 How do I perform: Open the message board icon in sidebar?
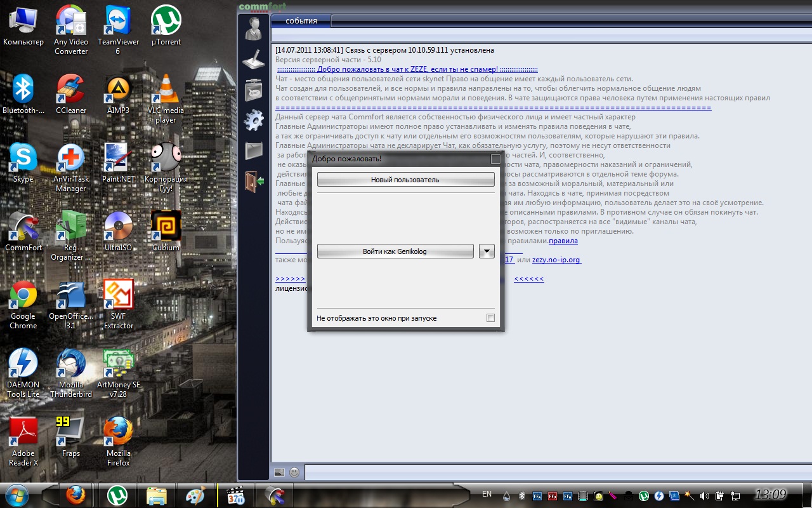click(254, 90)
